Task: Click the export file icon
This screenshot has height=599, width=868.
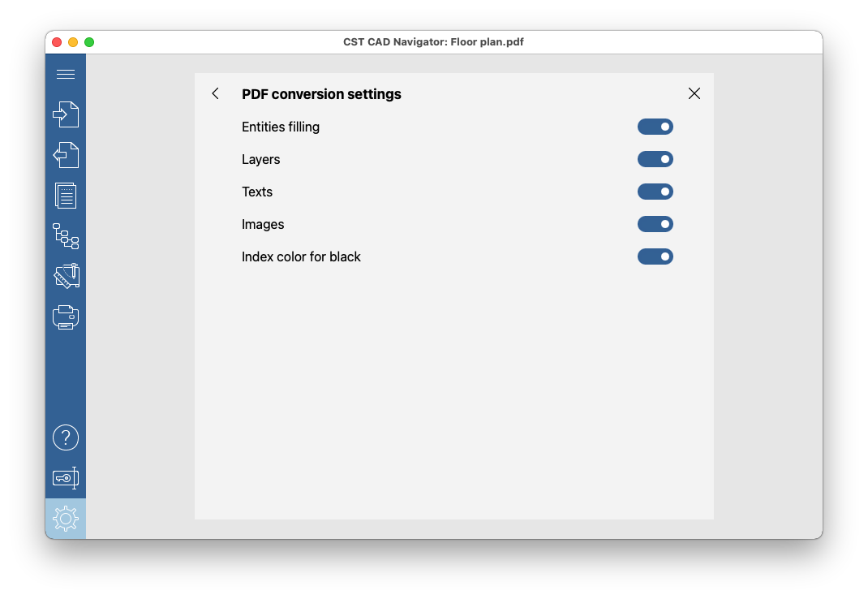Action: tap(66, 155)
